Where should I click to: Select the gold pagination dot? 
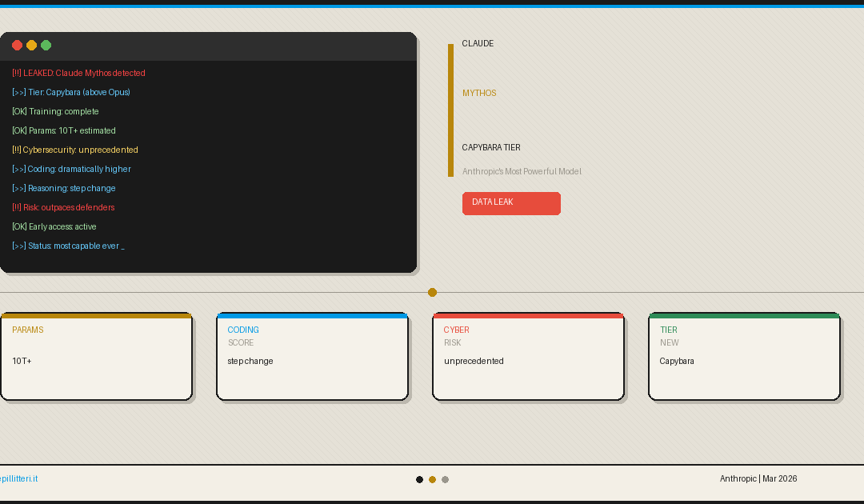click(x=432, y=480)
